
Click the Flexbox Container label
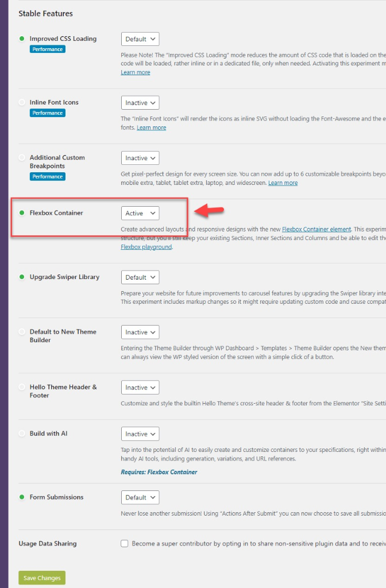pos(56,212)
